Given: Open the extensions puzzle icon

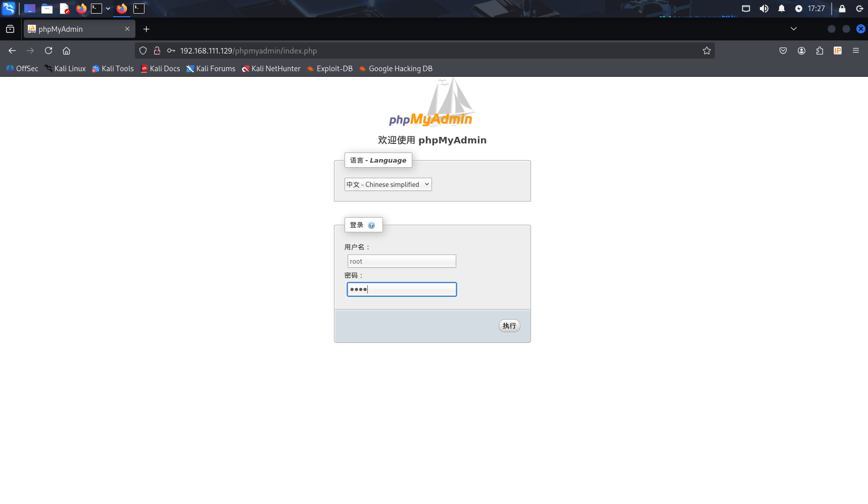Looking at the screenshot, I should [x=819, y=51].
